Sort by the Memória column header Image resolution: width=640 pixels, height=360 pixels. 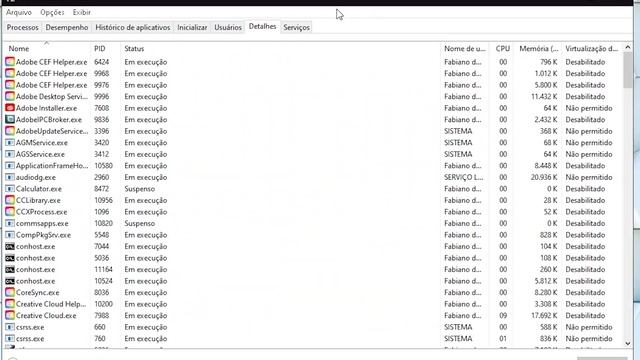[x=538, y=49]
